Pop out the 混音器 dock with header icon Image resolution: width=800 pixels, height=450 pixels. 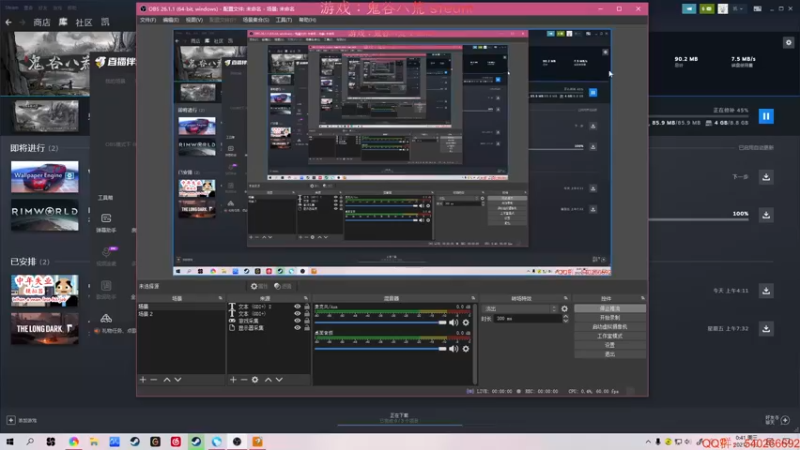(473, 298)
